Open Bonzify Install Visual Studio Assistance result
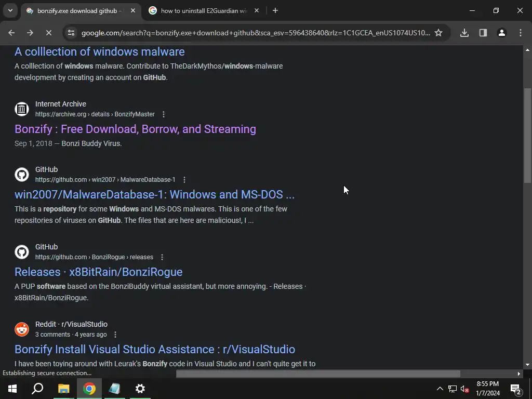 coord(155,349)
